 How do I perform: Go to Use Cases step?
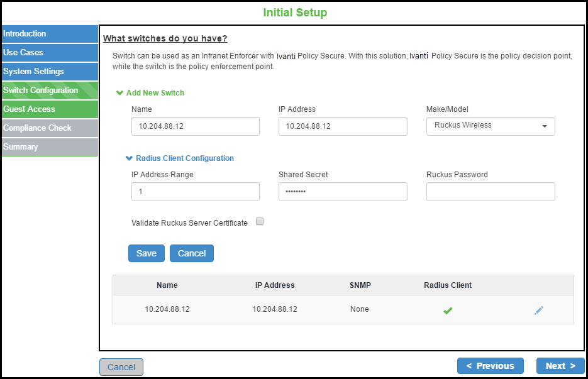49,53
